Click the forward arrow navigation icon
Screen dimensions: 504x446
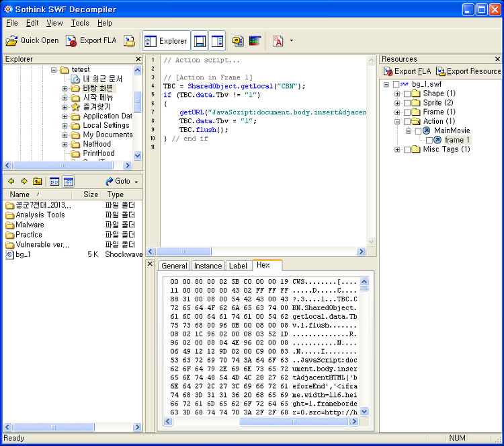[x=24, y=182]
